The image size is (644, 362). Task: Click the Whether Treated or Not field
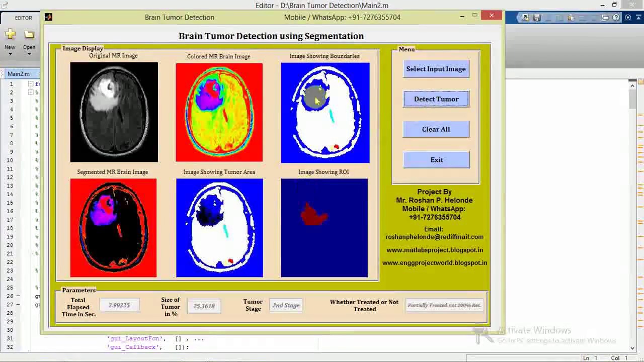(x=444, y=305)
